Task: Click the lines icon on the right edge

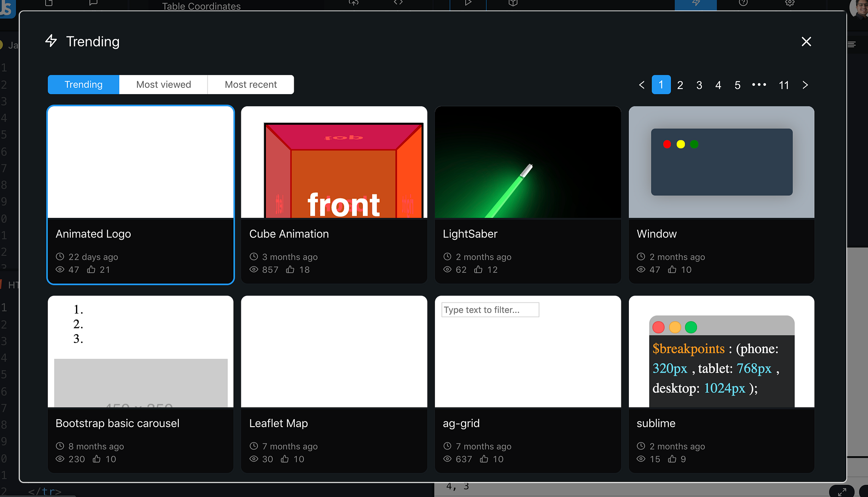Action: [852, 43]
